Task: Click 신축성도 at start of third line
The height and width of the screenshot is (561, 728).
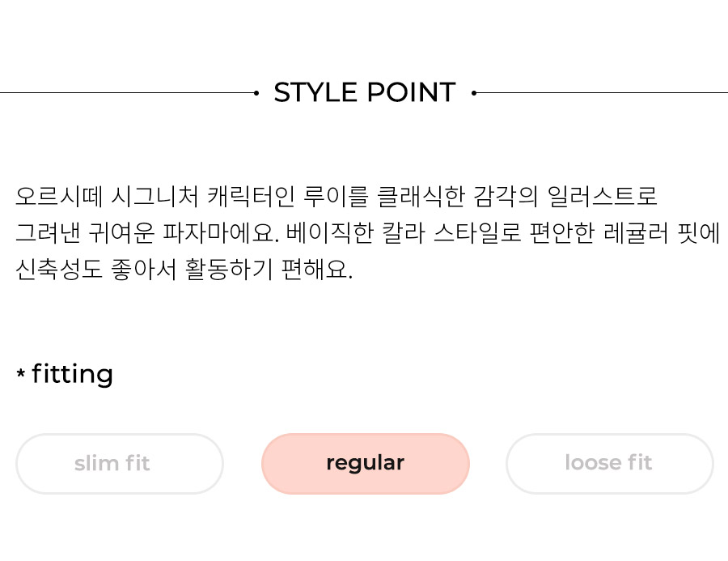Action: [x=59, y=270]
